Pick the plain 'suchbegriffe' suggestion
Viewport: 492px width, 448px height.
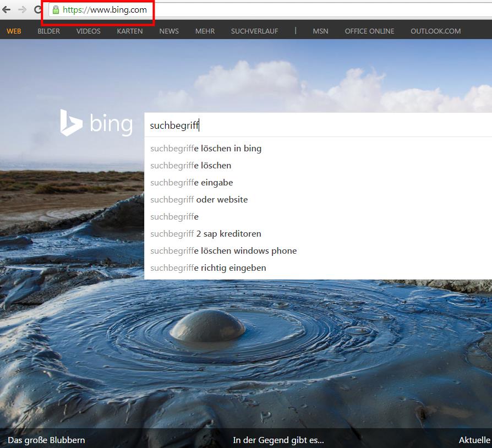[318, 217]
